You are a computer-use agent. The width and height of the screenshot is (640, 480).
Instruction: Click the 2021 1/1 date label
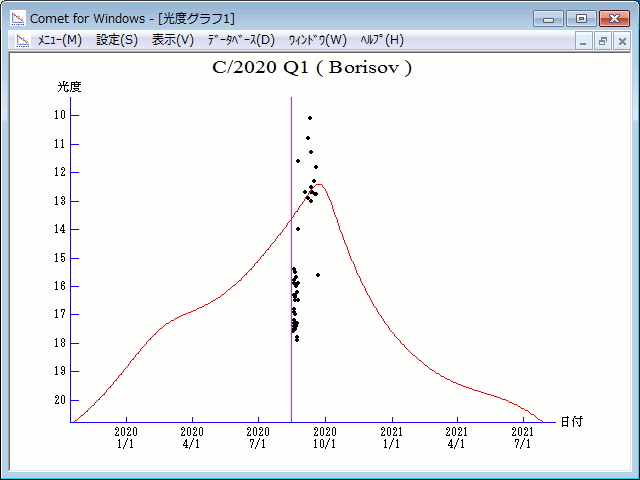392,438
